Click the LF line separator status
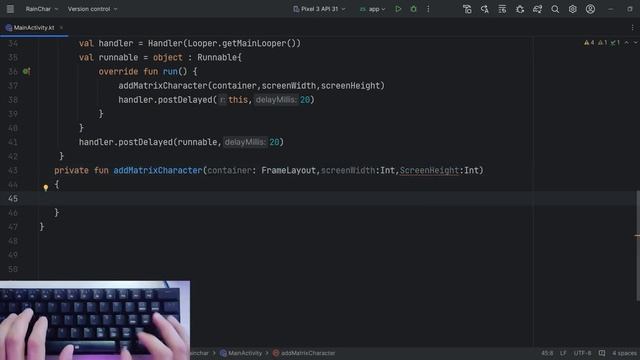Screen dimensions: 640x360 pos(563,353)
